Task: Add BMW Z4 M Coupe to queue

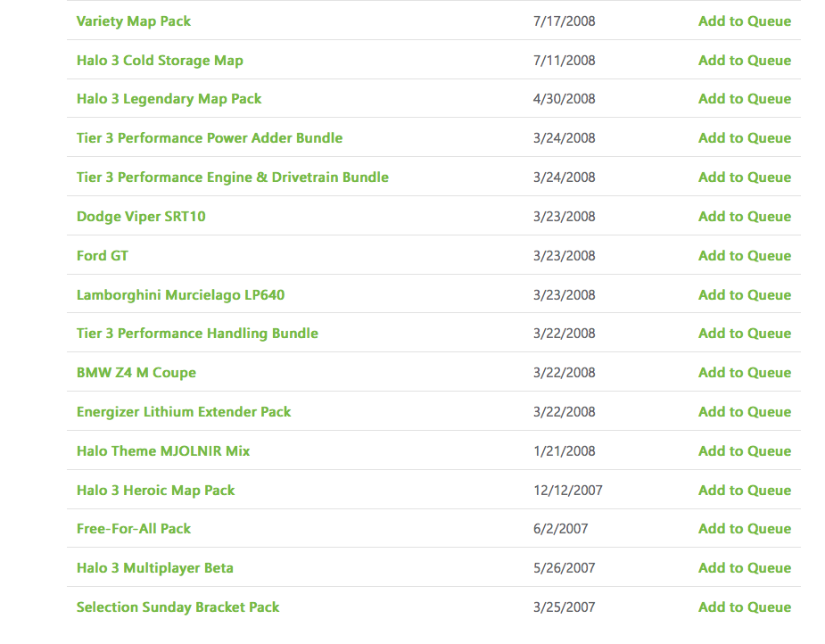Action: pyautogui.click(x=745, y=373)
